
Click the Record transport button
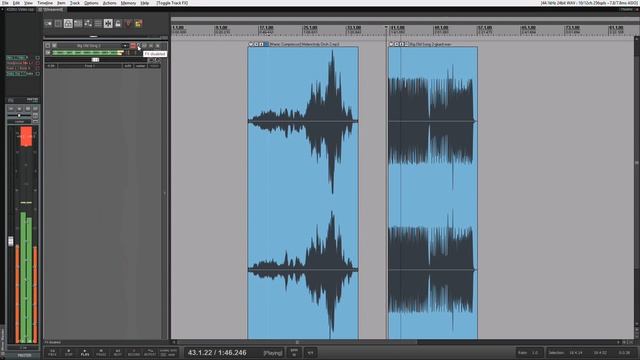[x=134, y=353]
